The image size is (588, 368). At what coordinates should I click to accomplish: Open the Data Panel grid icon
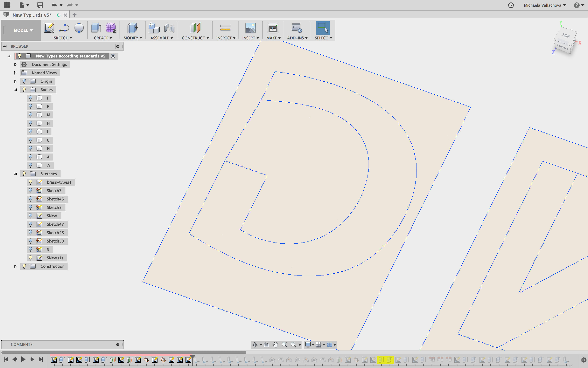click(7, 5)
